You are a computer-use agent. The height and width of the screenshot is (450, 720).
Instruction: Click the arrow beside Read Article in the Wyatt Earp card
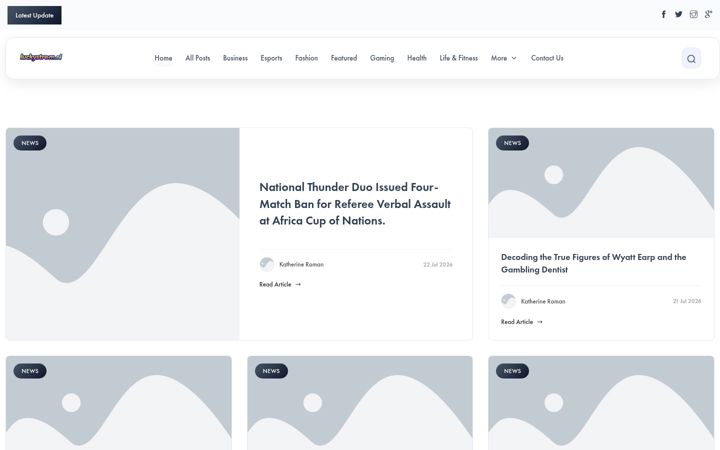540,322
